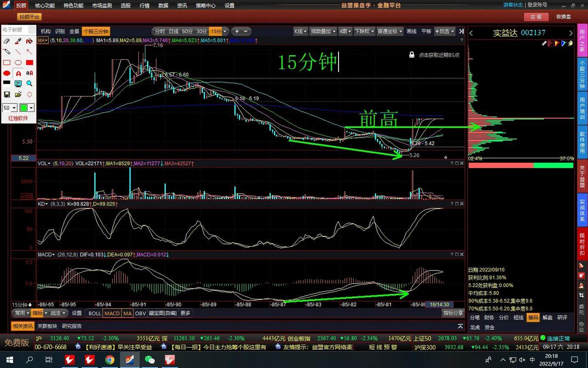Click the 指标分享 button
This screenshot has width=588, height=368.
(453, 313)
